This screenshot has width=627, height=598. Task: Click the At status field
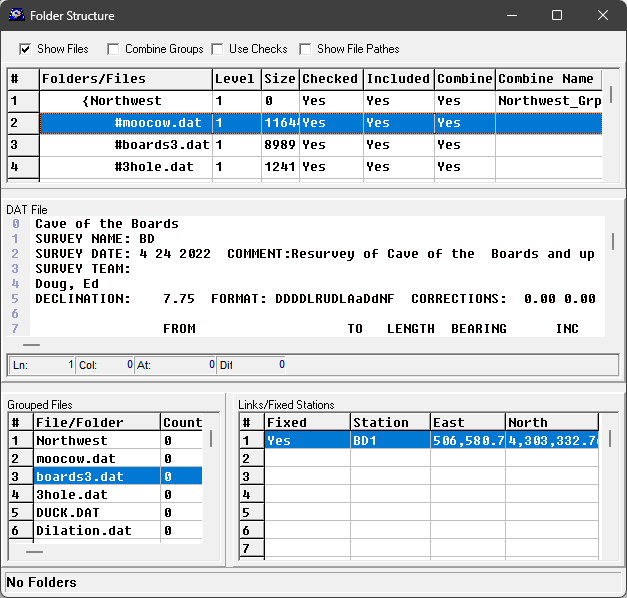176,365
